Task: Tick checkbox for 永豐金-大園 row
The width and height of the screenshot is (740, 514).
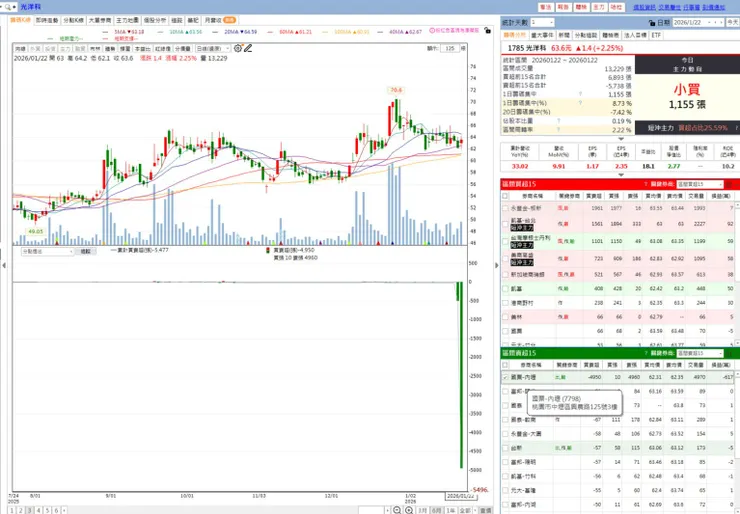Action: (505, 434)
